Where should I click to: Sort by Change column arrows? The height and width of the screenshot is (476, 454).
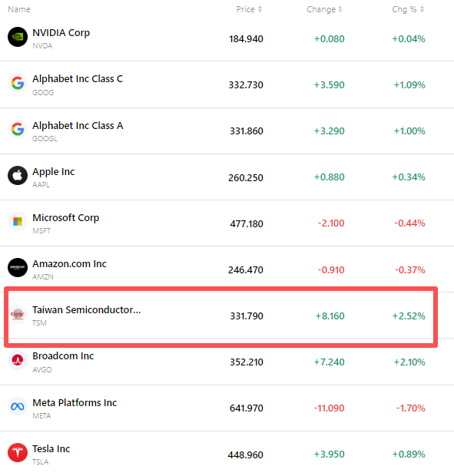pyautogui.click(x=340, y=9)
